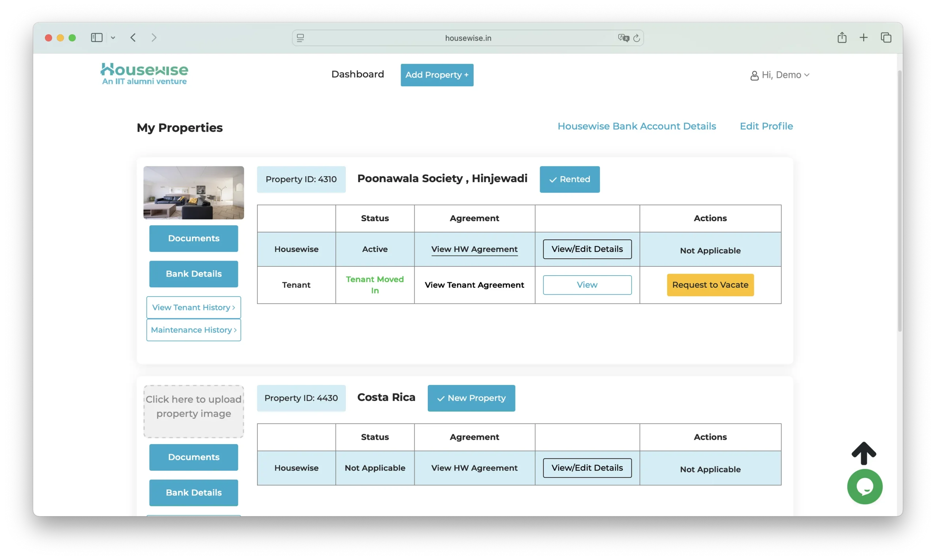Show tab overview icon
Image resolution: width=936 pixels, height=560 pixels.
(886, 38)
